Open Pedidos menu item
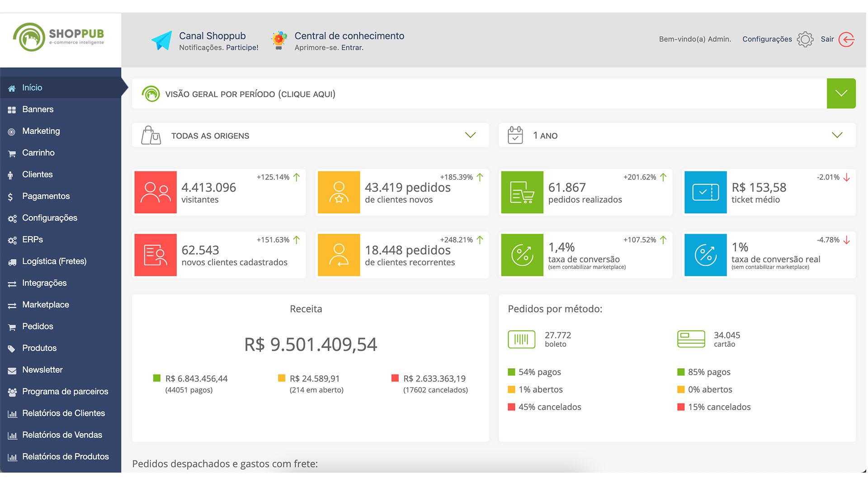Viewport: 868px width, 488px height. pos(61,326)
